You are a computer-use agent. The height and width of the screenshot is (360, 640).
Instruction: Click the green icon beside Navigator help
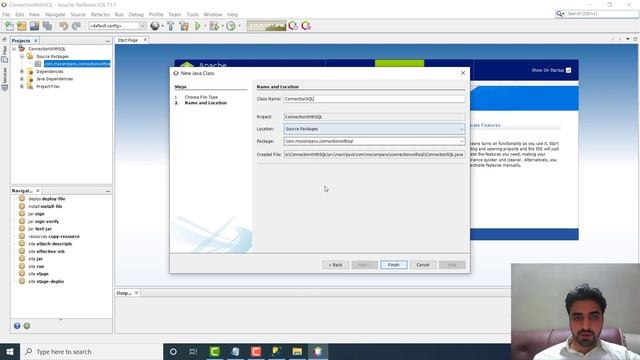click(x=27, y=326)
